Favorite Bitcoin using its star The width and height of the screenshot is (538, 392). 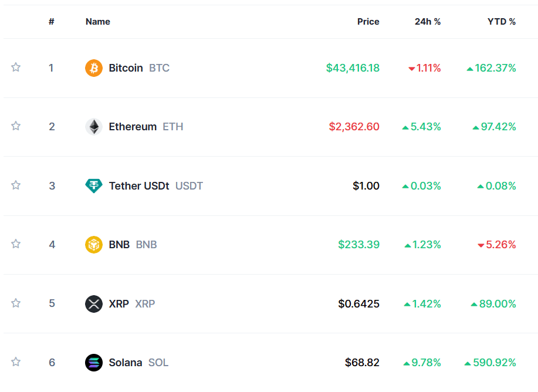coord(15,67)
